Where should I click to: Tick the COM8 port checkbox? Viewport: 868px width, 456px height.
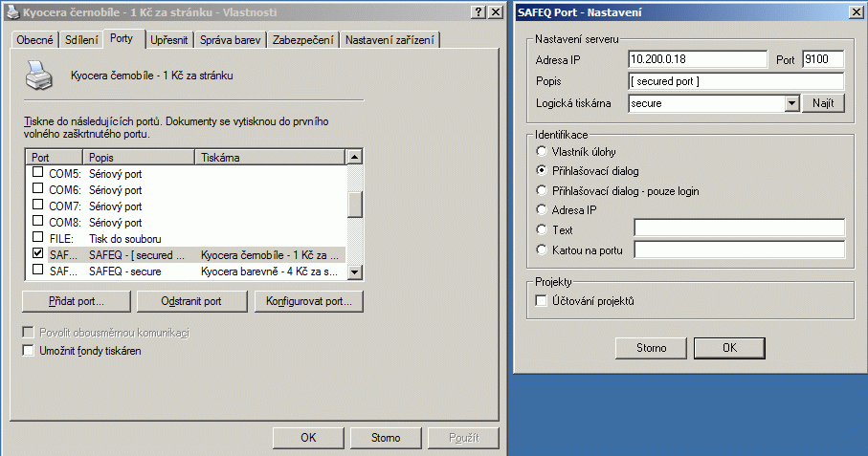tap(37, 221)
